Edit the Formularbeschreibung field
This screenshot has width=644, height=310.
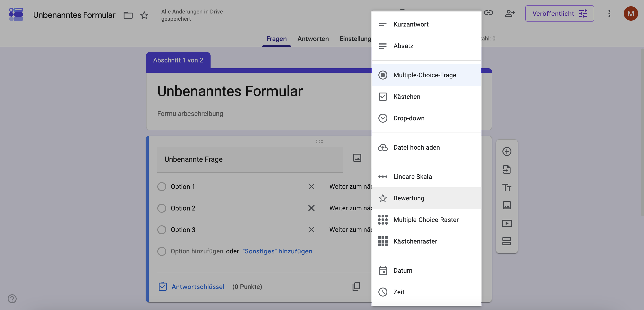click(190, 113)
